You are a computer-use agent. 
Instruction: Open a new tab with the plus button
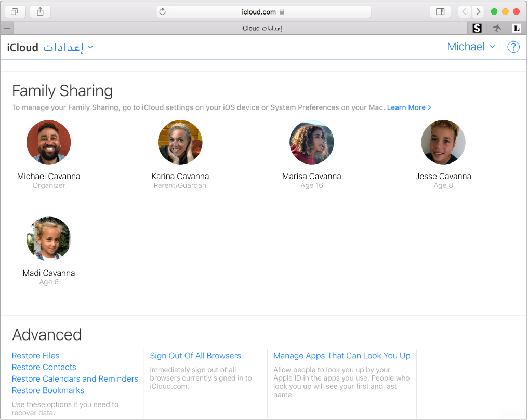click(7, 28)
